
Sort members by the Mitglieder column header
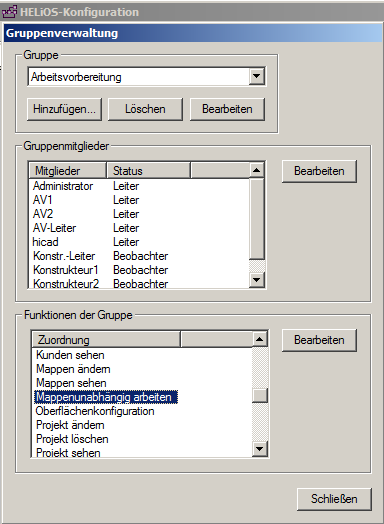point(68,171)
